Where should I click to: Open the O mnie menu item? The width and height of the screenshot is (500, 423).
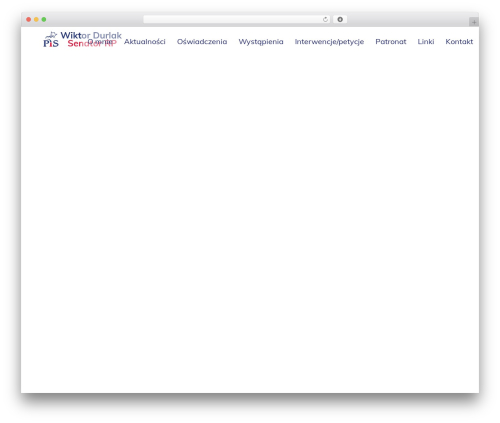[100, 42]
